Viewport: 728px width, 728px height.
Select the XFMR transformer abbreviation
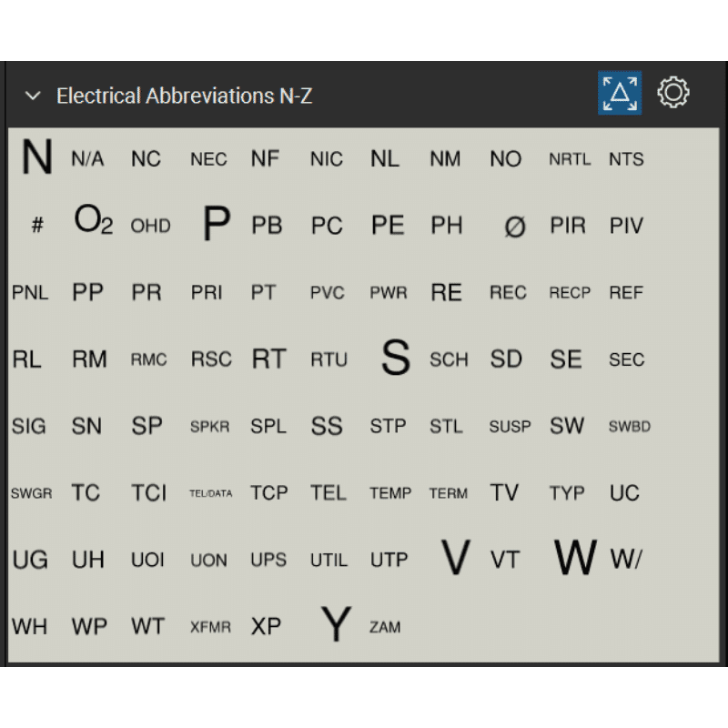click(210, 627)
